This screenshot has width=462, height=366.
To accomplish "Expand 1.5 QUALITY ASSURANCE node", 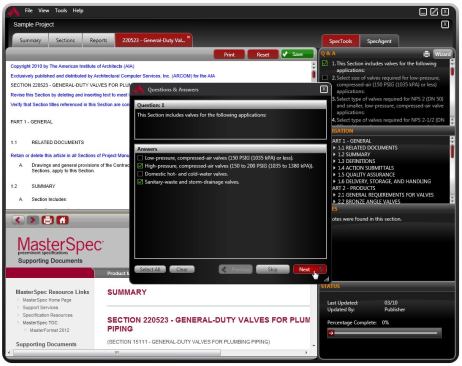I will click(334, 174).
